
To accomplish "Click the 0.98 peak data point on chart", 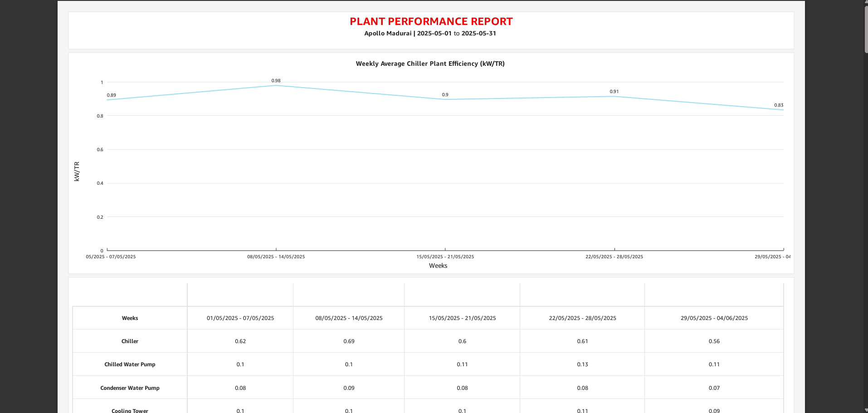I will click(x=276, y=85).
